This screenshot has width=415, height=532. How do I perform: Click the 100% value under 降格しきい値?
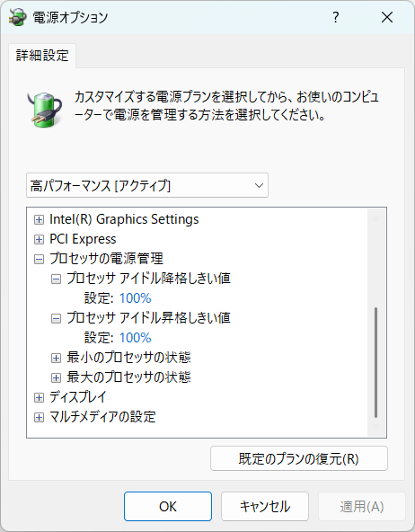pyautogui.click(x=136, y=298)
